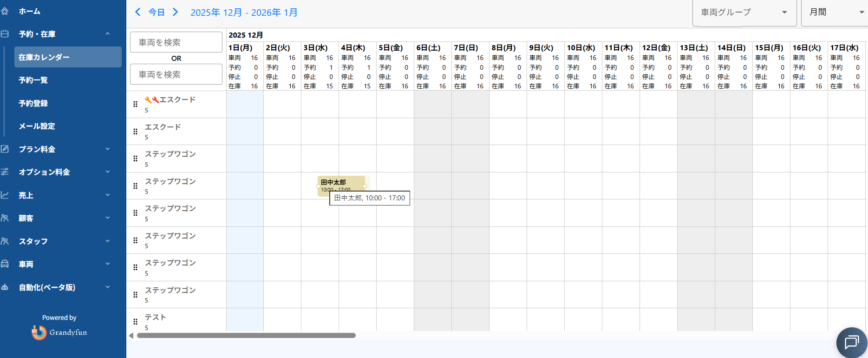Open the 車両グループ dropdown
This screenshot has height=358, width=868.
[x=744, y=13]
